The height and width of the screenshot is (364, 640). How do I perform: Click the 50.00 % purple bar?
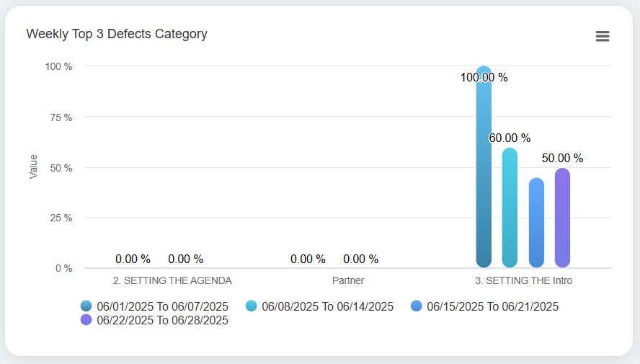(562, 220)
